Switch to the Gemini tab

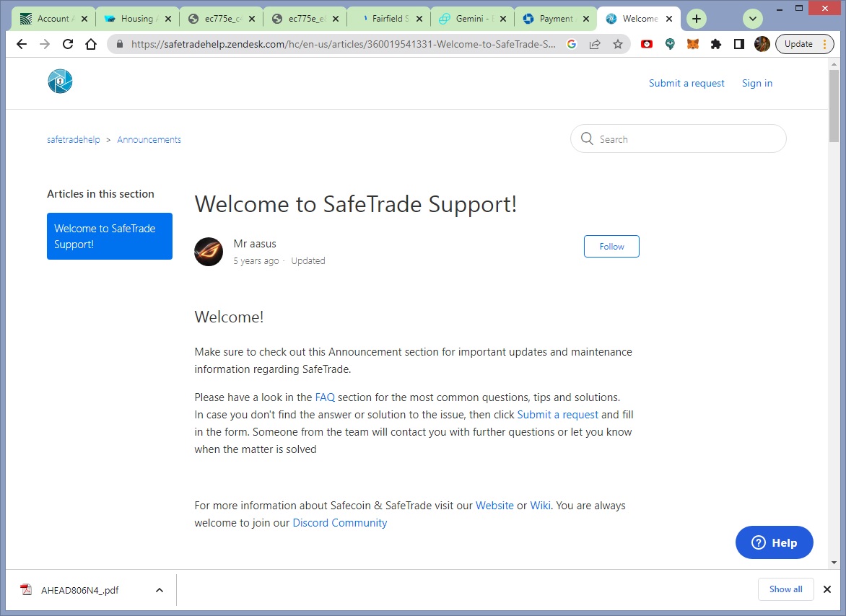471,19
